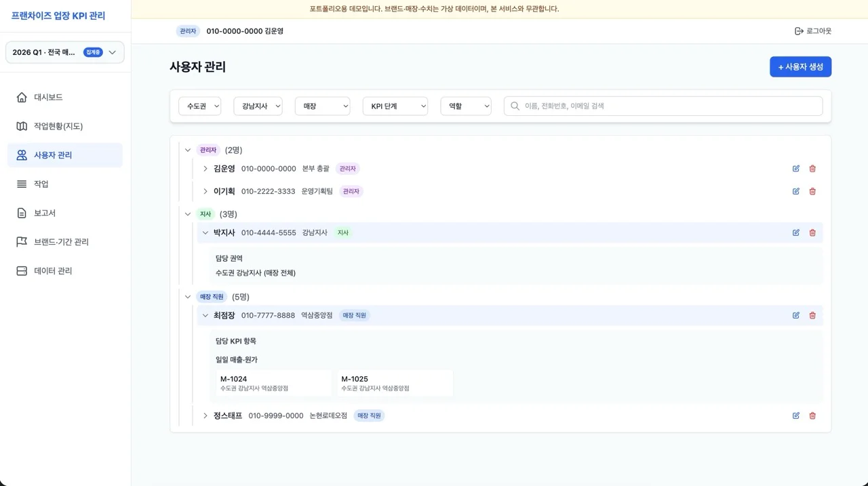This screenshot has height=486, width=868.
Task: Open the KPI 단계 dropdown
Action: click(x=395, y=106)
